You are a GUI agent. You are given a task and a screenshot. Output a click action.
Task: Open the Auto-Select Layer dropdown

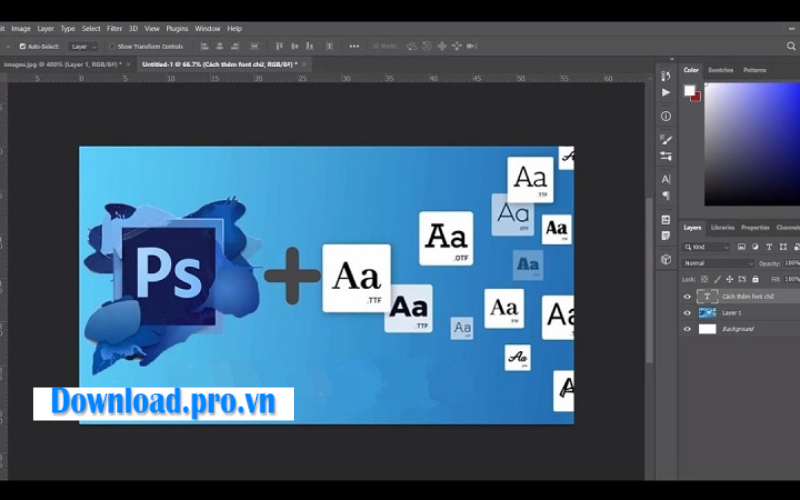pyautogui.click(x=83, y=46)
